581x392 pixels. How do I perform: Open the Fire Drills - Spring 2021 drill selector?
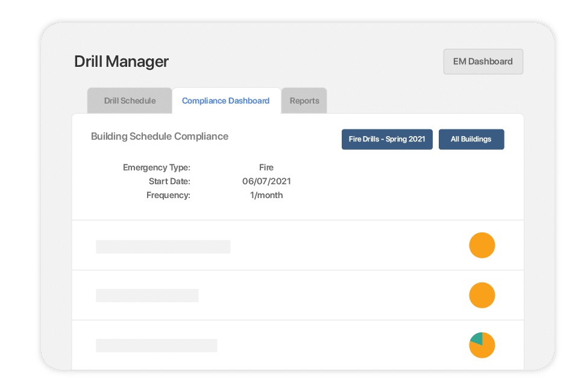point(386,139)
